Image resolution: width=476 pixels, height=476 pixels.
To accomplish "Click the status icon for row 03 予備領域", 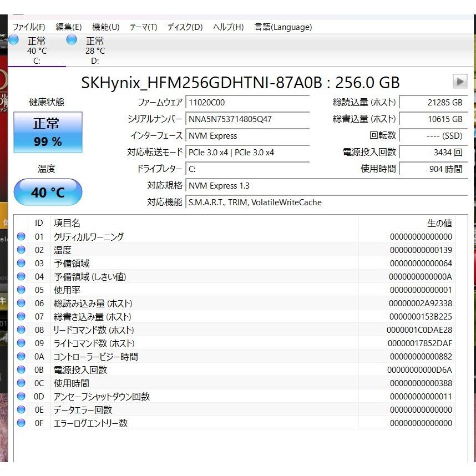I will (21, 263).
